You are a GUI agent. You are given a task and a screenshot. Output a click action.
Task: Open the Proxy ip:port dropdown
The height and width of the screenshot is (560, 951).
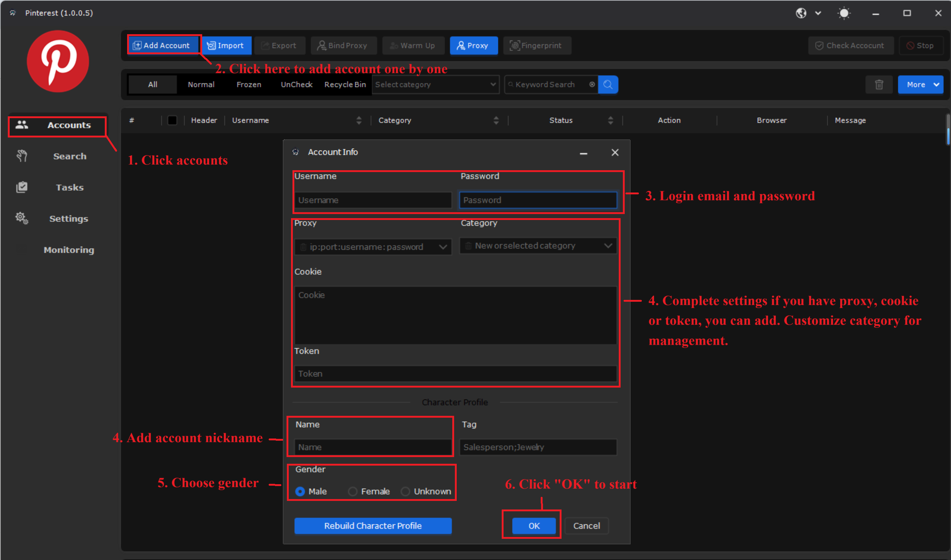(373, 247)
